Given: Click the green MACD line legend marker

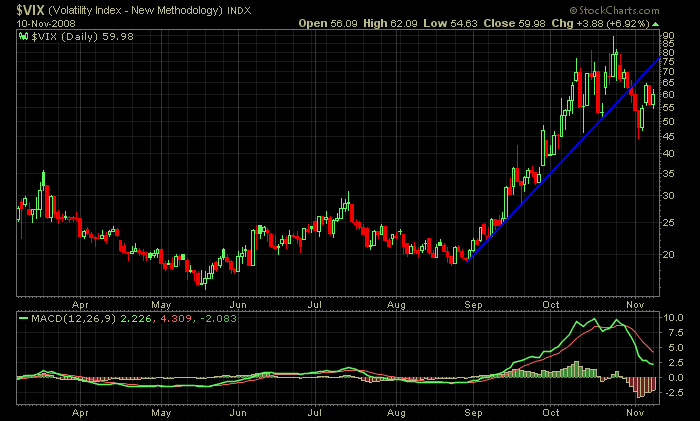Looking at the screenshot, I should pyautogui.click(x=23, y=319).
